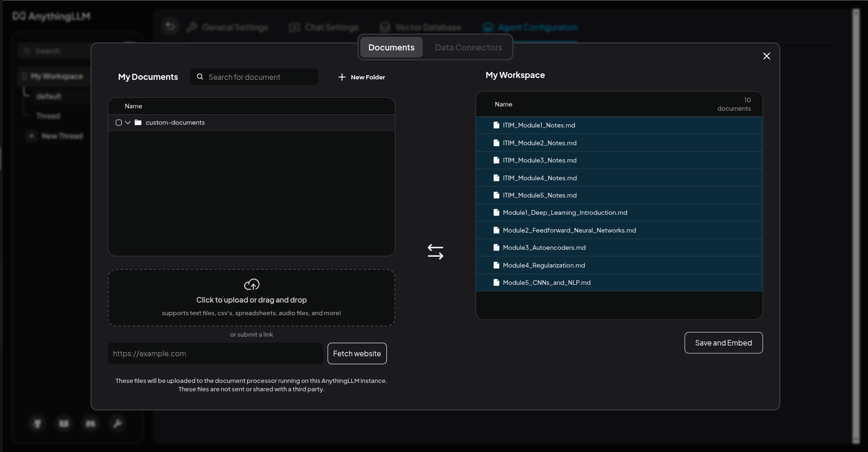Viewport: 868px width, 452px height.
Task: Click file icon of ITIM_Module3_Notes.md
Action: click(x=497, y=160)
